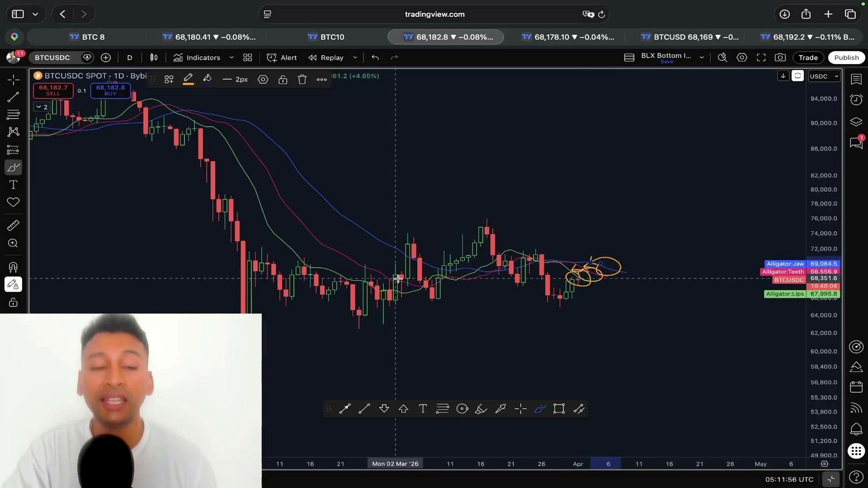Switch to the BTC 8 browser tab
The height and width of the screenshot is (488, 868).
87,37
